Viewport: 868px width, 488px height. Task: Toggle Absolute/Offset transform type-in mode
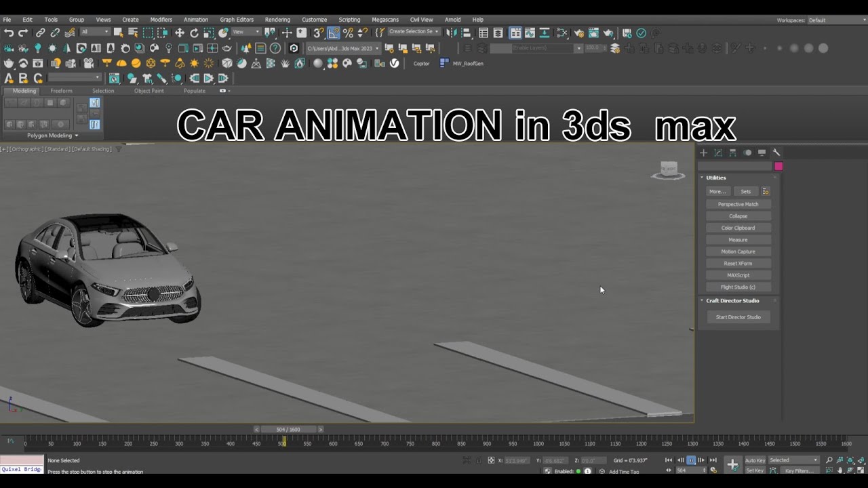pos(491,460)
